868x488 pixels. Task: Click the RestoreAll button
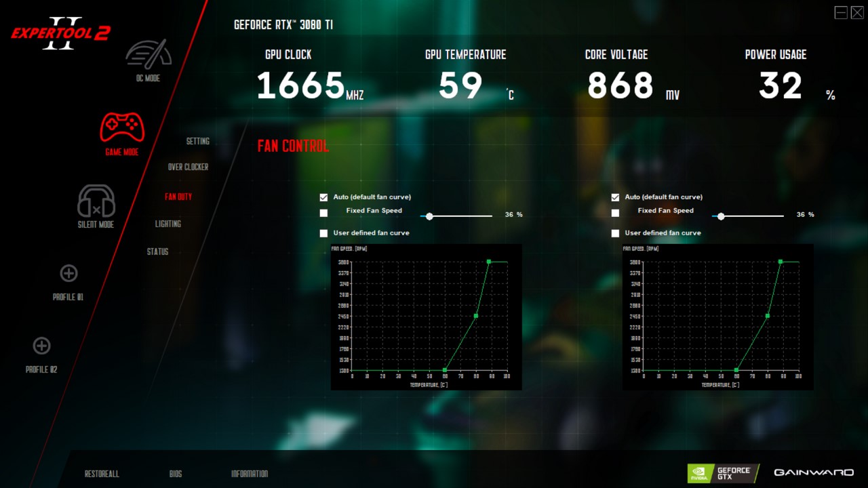(102, 474)
